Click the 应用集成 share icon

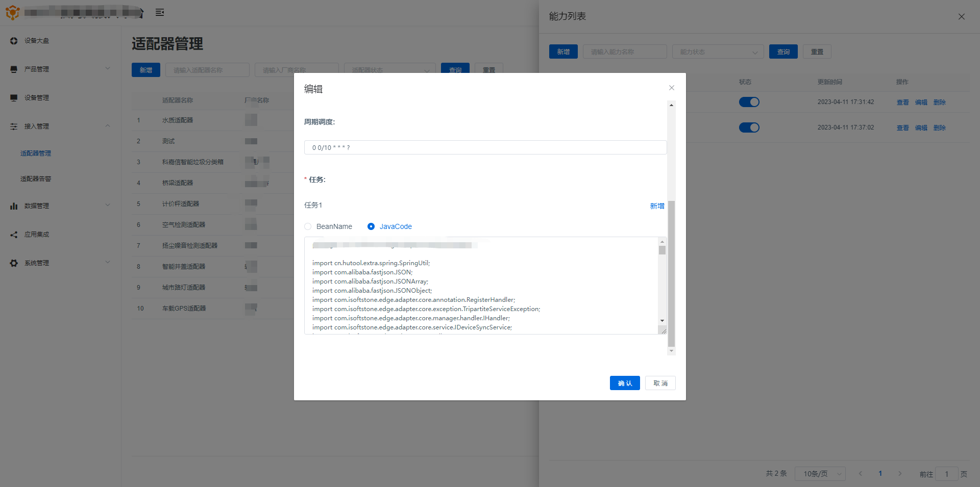pos(14,235)
